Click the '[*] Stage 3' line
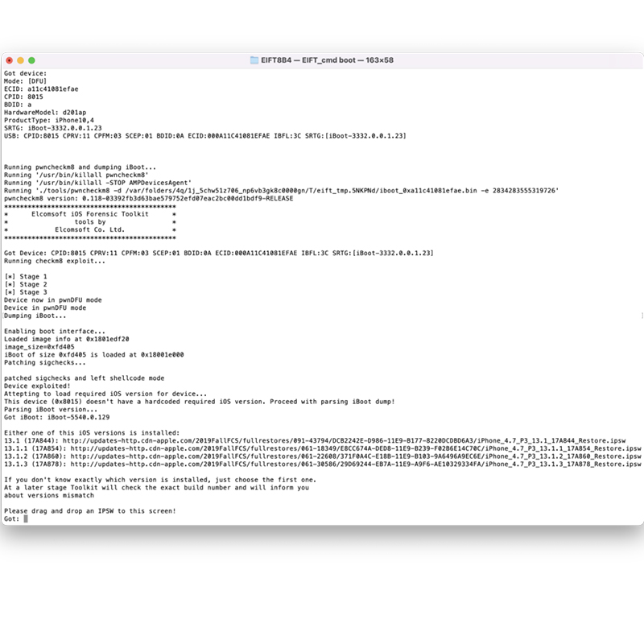Screen dimensions: 644x644 coord(26,292)
